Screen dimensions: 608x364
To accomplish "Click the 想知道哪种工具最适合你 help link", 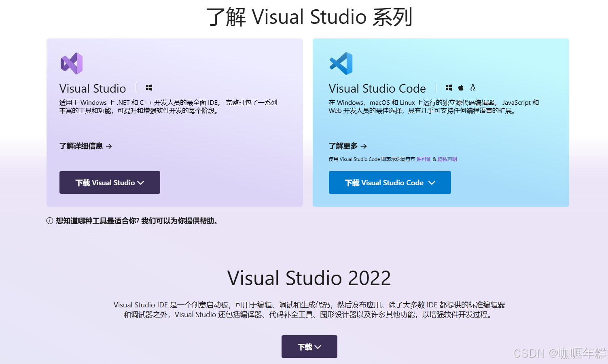I will 137,221.
